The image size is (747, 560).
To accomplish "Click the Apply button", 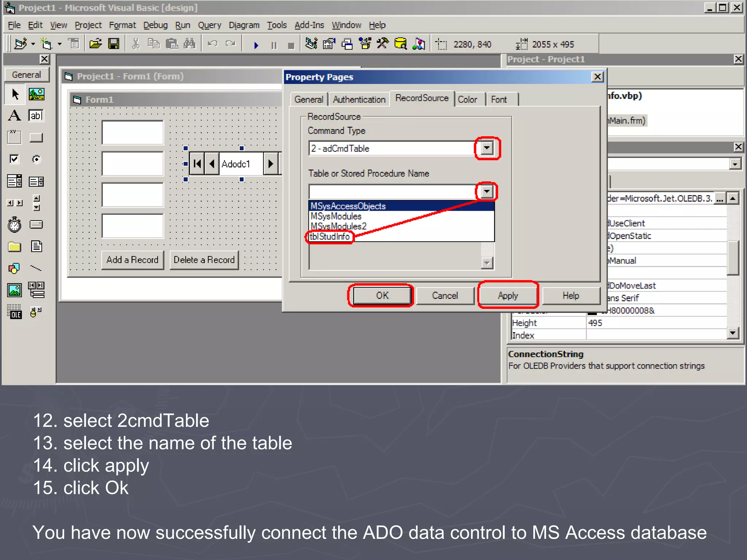I will [508, 295].
